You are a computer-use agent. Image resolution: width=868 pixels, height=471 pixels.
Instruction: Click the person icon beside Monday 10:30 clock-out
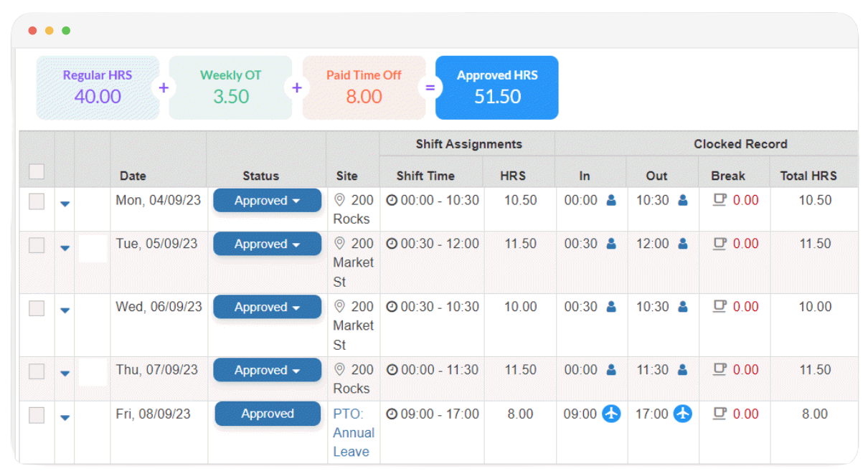(x=683, y=201)
